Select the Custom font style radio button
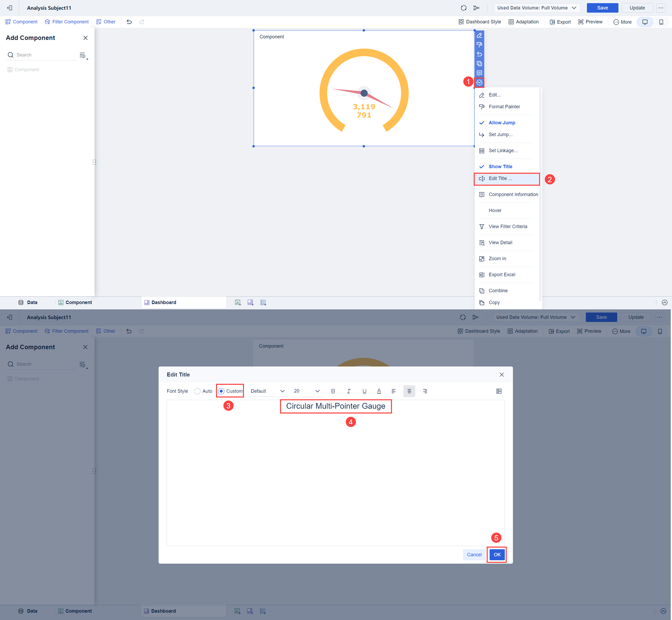 click(222, 391)
